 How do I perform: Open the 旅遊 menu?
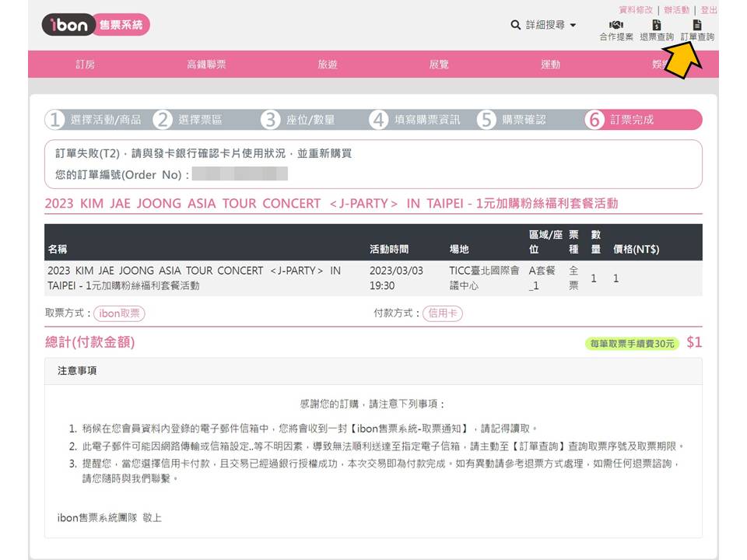(x=328, y=65)
